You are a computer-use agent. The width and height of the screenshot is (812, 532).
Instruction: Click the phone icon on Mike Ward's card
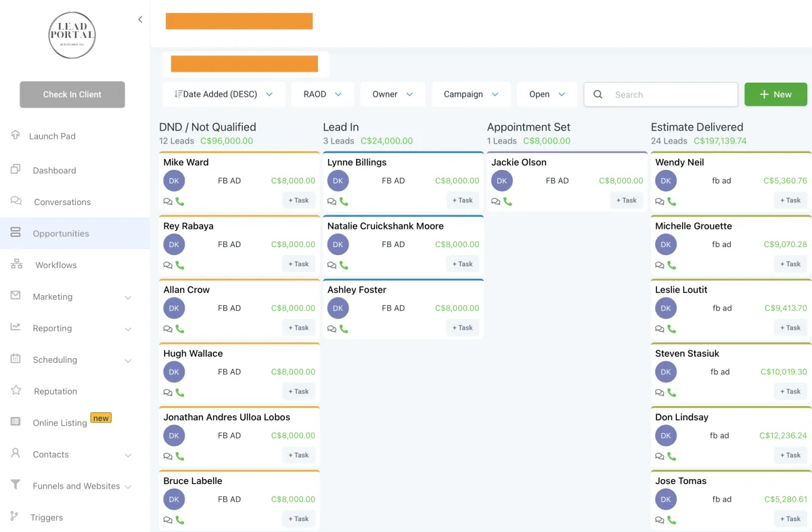tap(180, 202)
